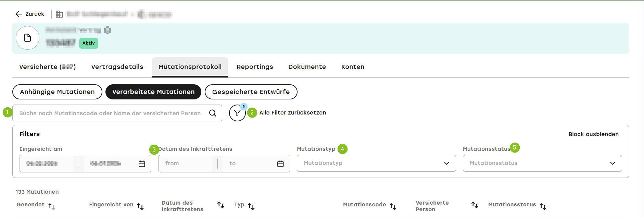Open calendar for Eingereicht am range
The height and width of the screenshot is (217, 644).
142,164
